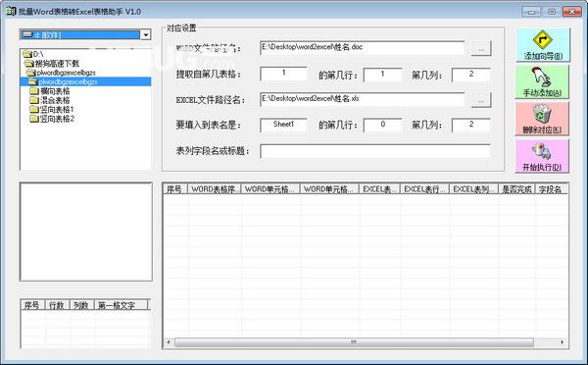Click the 字段名 column header
Image resolution: width=588 pixels, height=365 pixels.
click(x=551, y=189)
